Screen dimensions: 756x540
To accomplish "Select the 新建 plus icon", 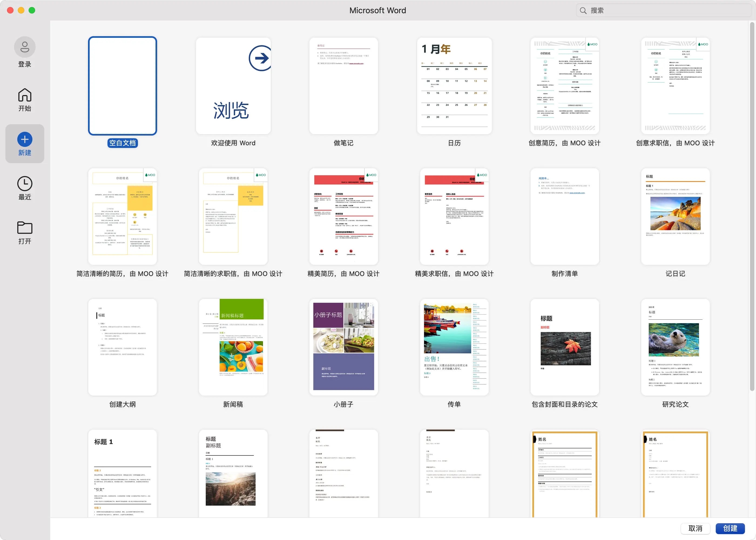I will [25, 139].
